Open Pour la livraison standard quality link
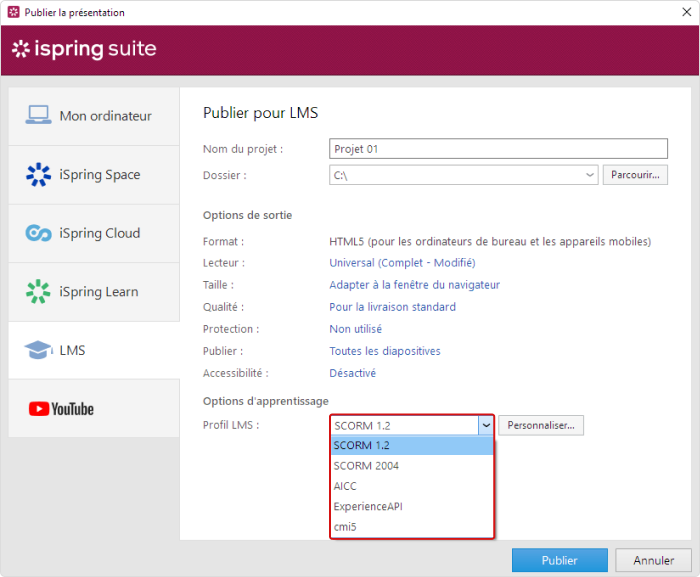The width and height of the screenshot is (700, 577). (392, 307)
